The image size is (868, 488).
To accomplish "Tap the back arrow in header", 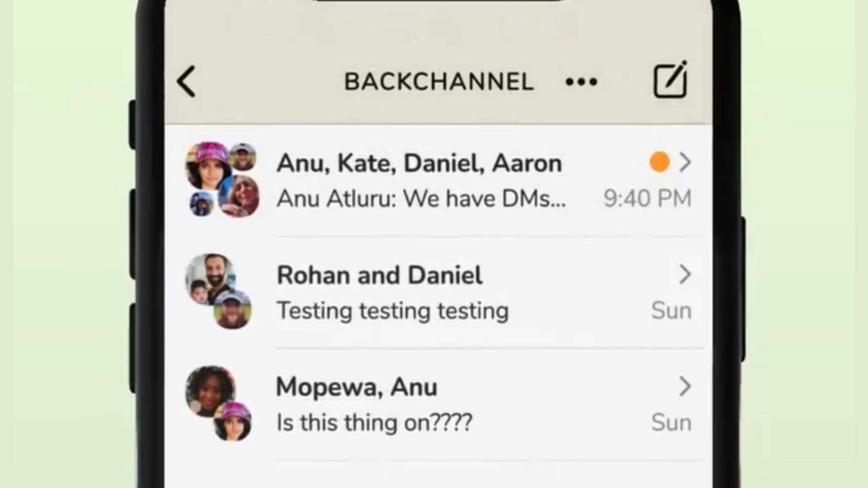I will [186, 81].
